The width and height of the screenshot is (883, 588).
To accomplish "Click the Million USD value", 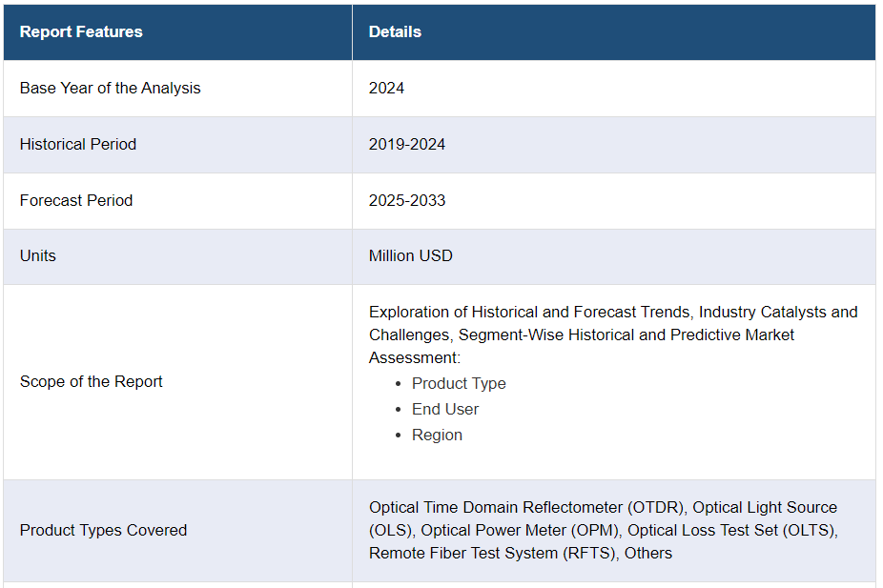I will pos(411,255).
